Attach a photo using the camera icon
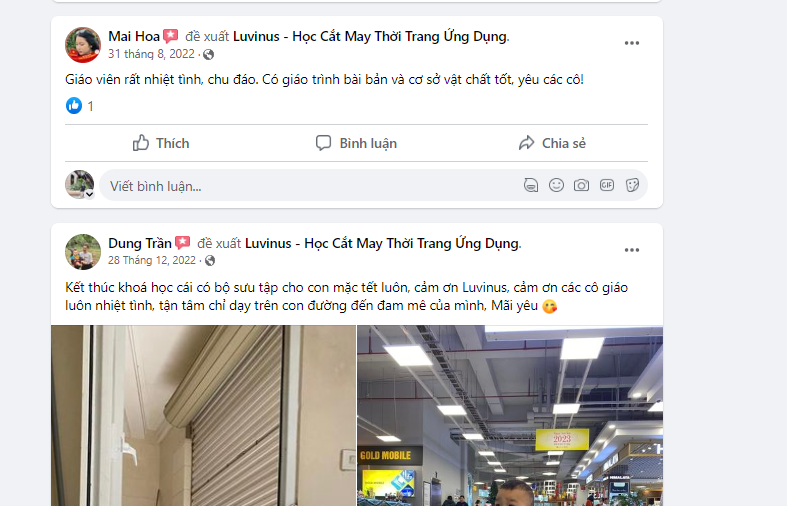This screenshot has height=506, width=787. pos(581,185)
